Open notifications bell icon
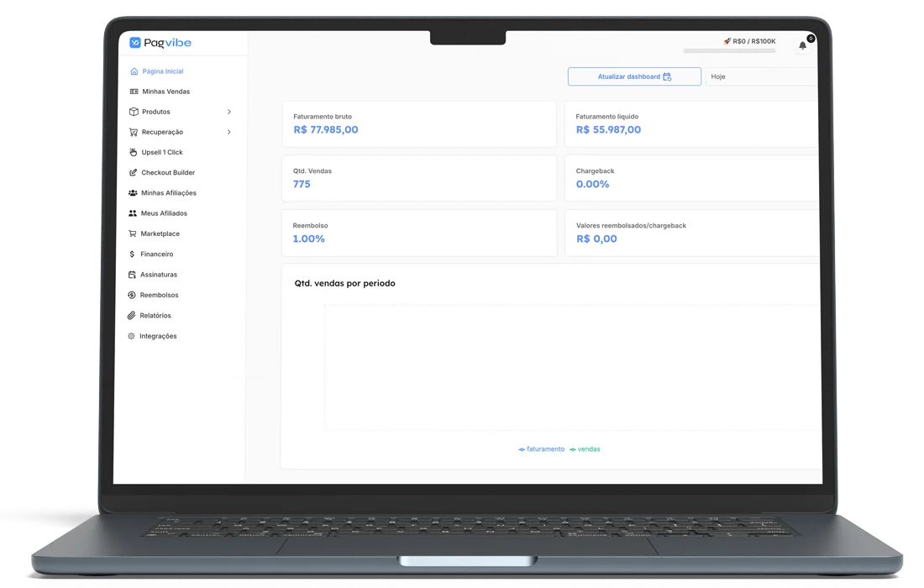 (x=802, y=45)
